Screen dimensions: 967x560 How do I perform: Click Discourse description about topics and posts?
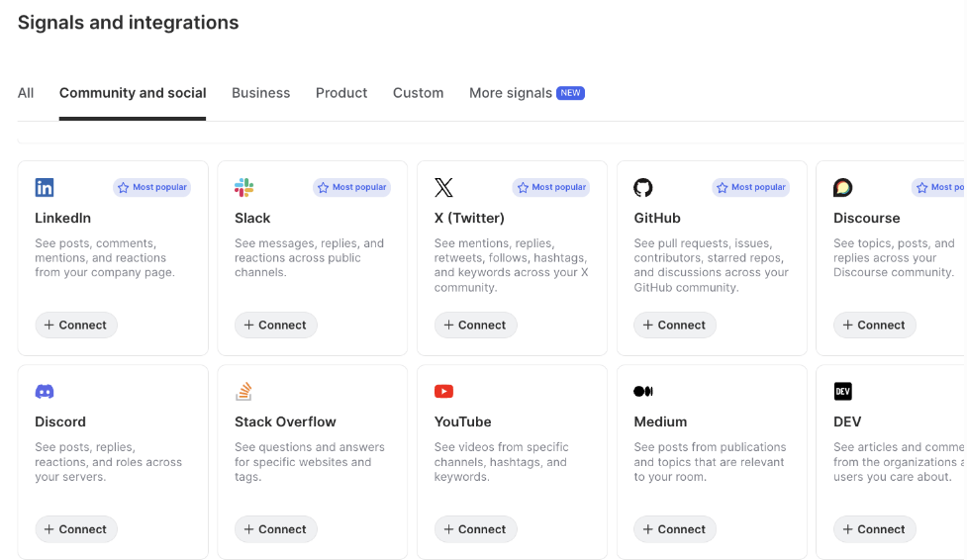(894, 258)
